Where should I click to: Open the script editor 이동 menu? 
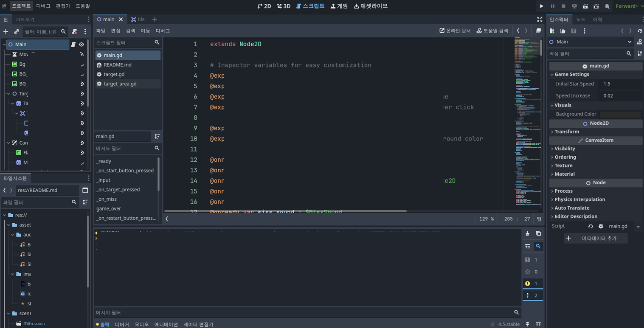145,31
